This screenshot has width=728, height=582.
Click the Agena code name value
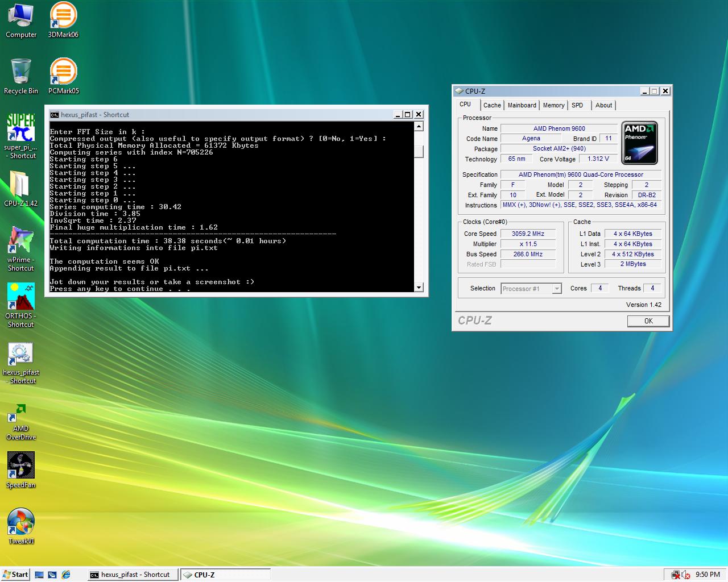point(531,138)
